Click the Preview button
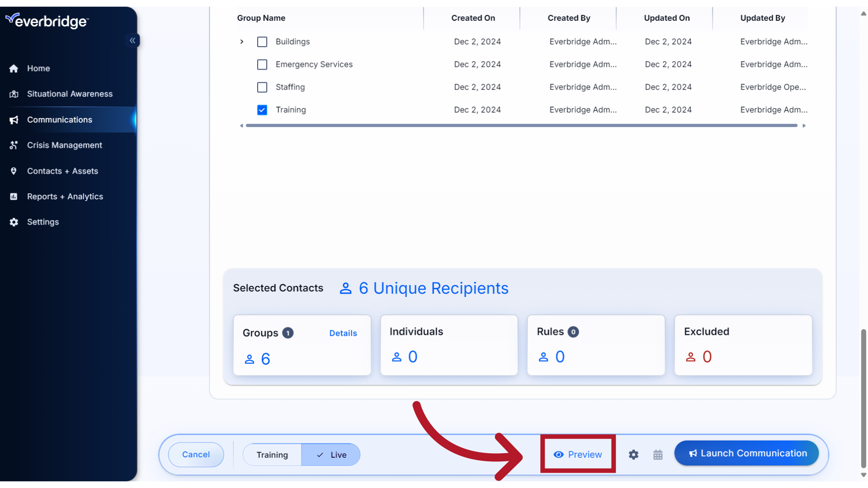The image size is (868, 488). coord(578,455)
